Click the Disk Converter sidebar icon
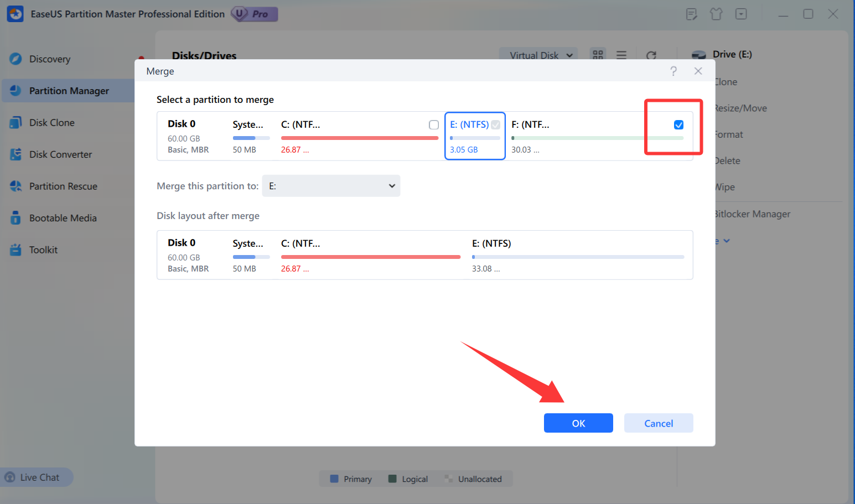Viewport: 855px width, 504px height. click(15, 154)
